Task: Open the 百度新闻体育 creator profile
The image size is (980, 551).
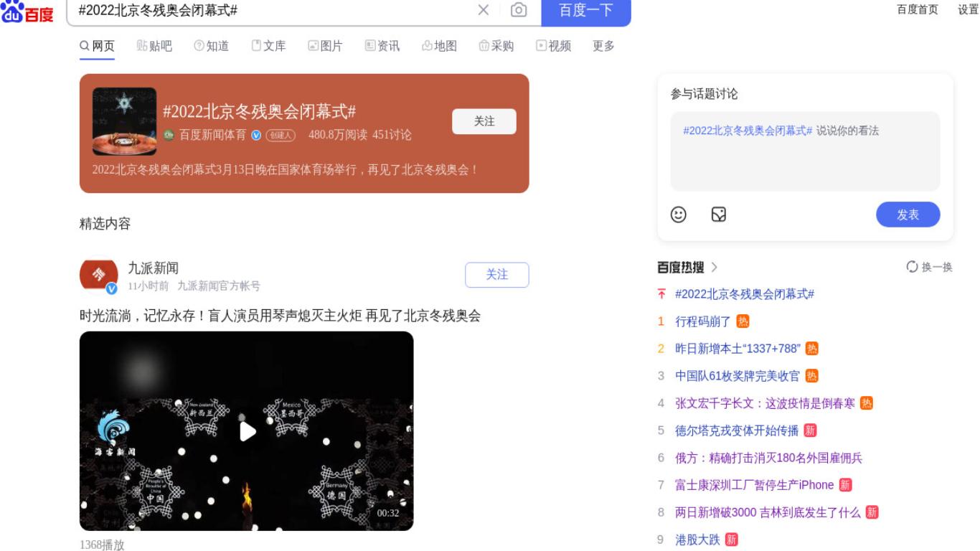Action: tap(212, 135)
